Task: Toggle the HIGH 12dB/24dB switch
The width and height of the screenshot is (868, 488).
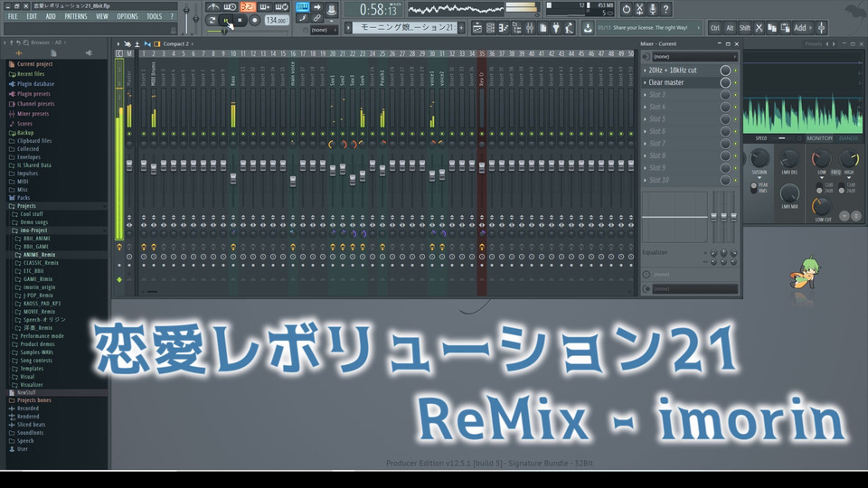Action: point(842,188)
